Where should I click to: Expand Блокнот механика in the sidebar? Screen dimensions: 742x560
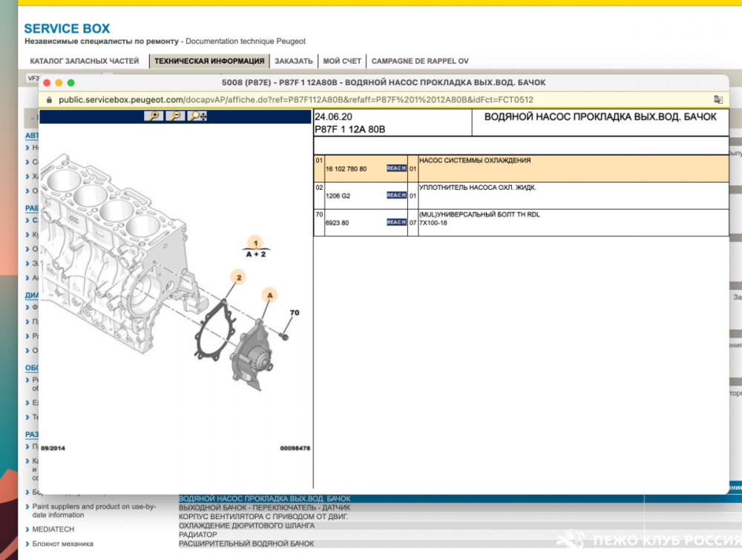tap(62, 544)
